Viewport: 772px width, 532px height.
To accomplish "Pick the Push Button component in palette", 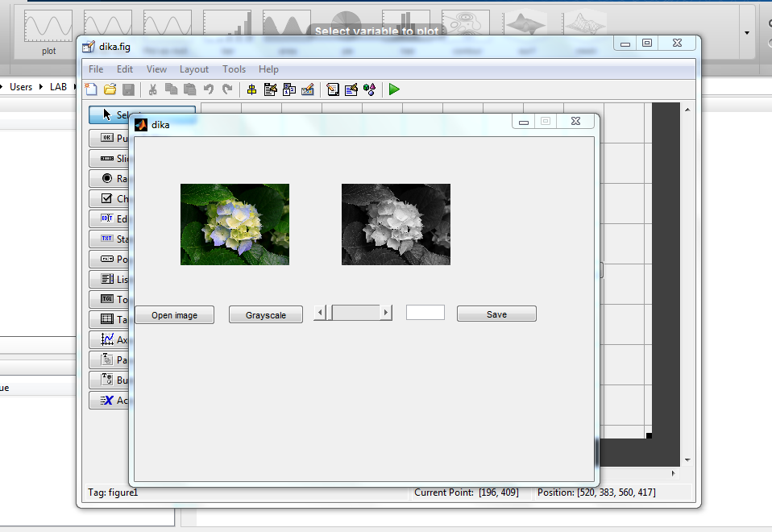I will tap(109, 138).
